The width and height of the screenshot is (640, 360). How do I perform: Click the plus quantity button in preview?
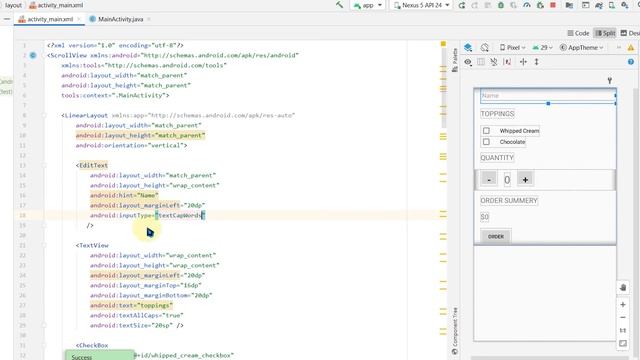click(x=525, y=179)
